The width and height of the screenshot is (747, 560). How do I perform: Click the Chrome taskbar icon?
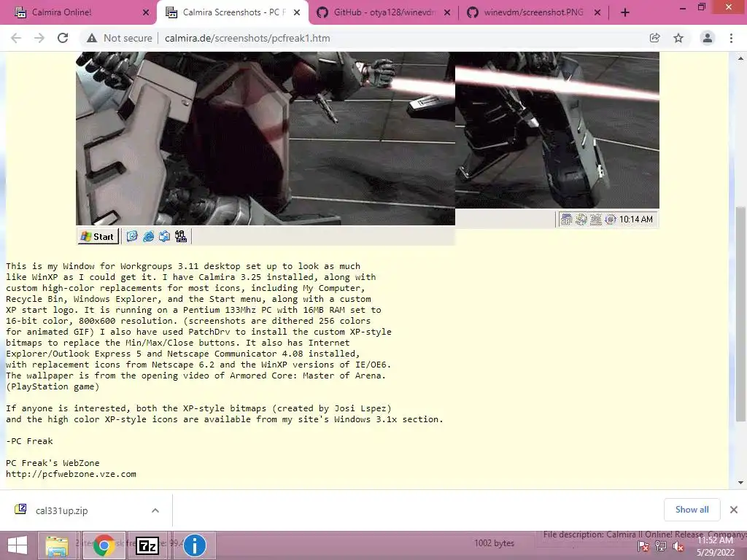pyautogui.click(x=104, y=545)
